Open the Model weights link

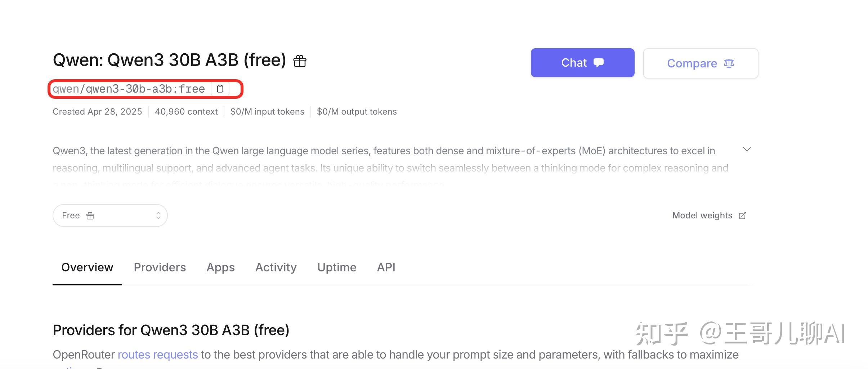[702, 215]
